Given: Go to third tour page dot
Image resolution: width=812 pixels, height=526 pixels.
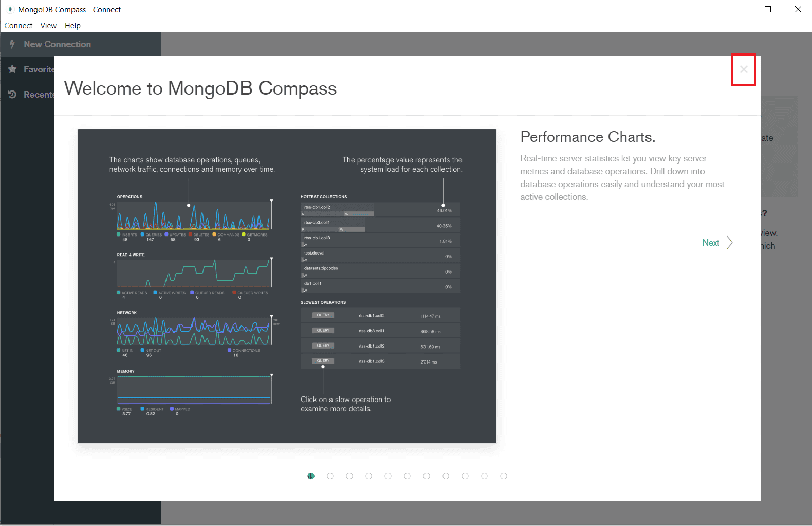Looking at the screenshot, I should [x=349, y=476].
